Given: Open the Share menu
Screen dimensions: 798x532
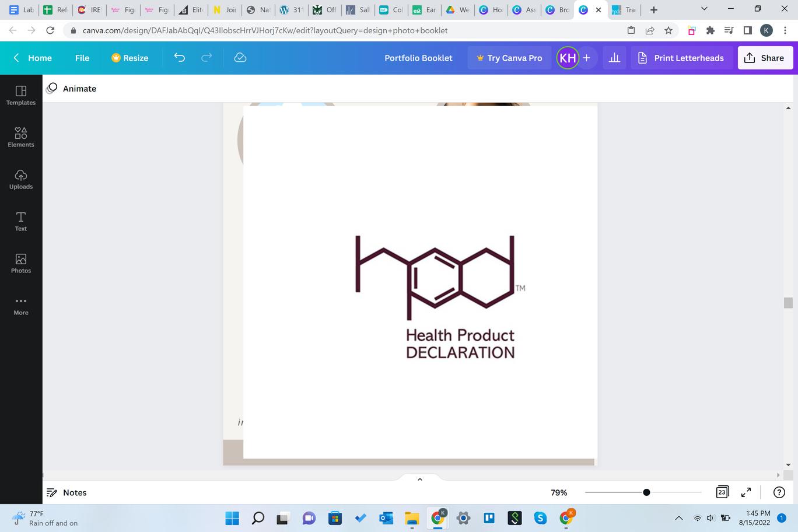Looking at the screenshot, I should pyautogui.click(x=765, y=58).
